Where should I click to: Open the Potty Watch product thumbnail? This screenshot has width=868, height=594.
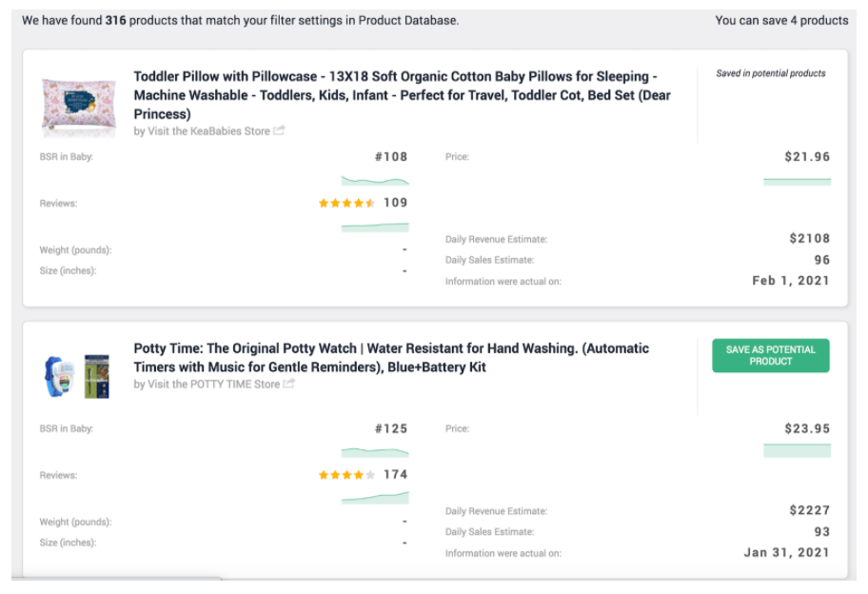point(77,376)
